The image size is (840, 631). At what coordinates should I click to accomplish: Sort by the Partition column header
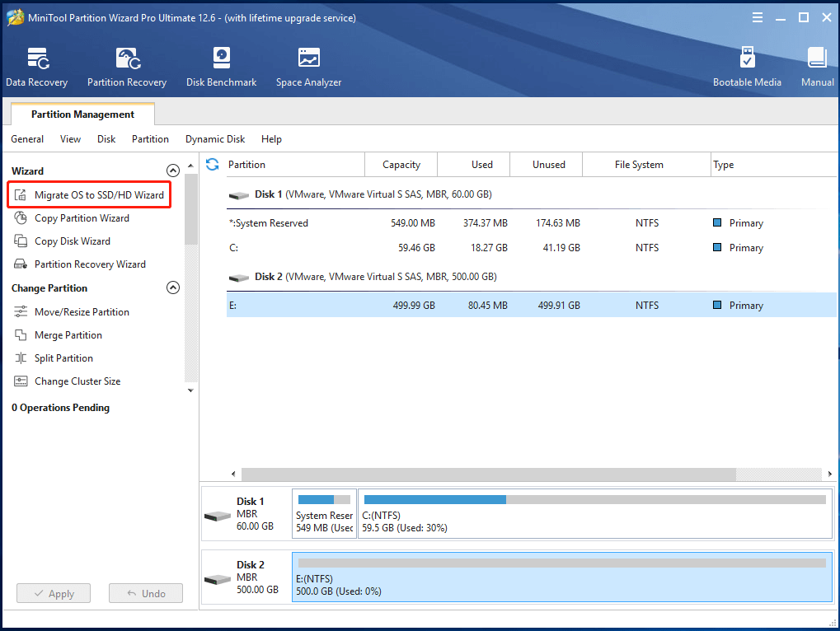coord(296,164)
